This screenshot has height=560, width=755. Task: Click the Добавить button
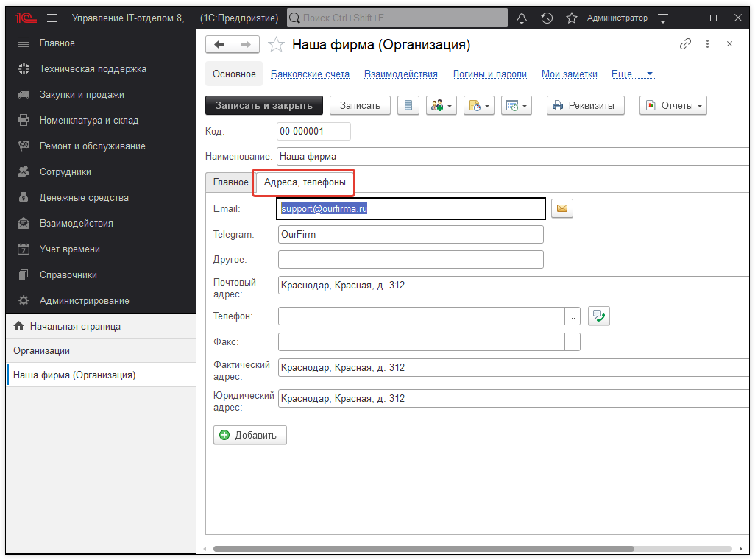[x=249, y=435]
